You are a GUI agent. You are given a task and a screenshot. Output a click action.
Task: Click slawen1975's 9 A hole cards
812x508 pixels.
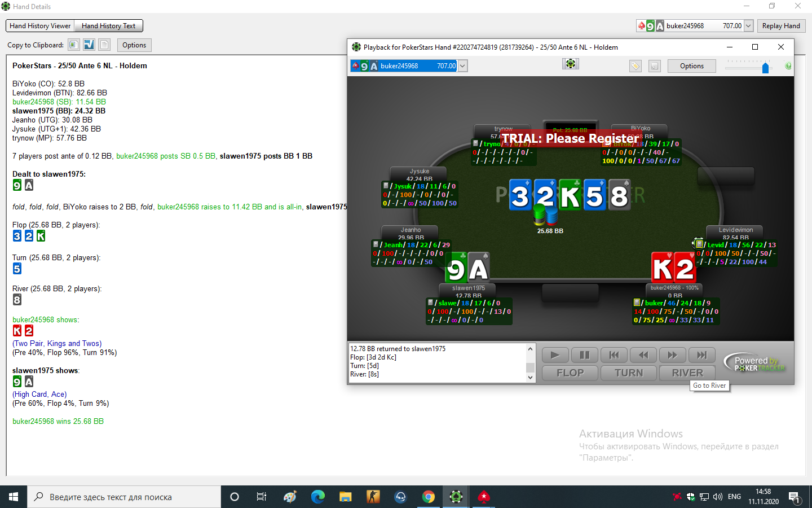467,268
